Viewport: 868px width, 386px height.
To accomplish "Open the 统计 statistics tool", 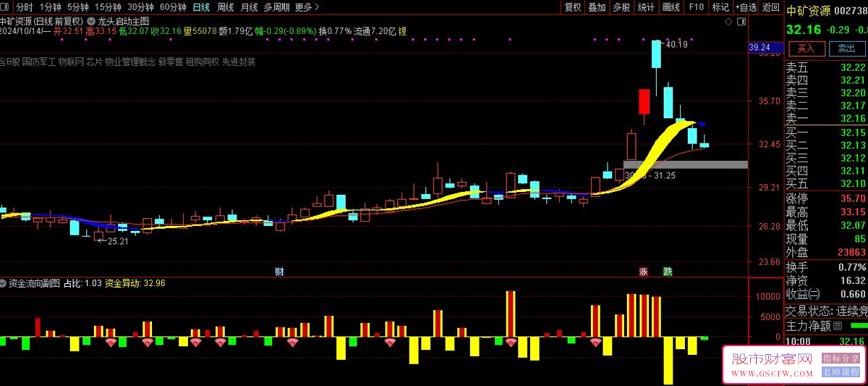I will coord(646,7).
